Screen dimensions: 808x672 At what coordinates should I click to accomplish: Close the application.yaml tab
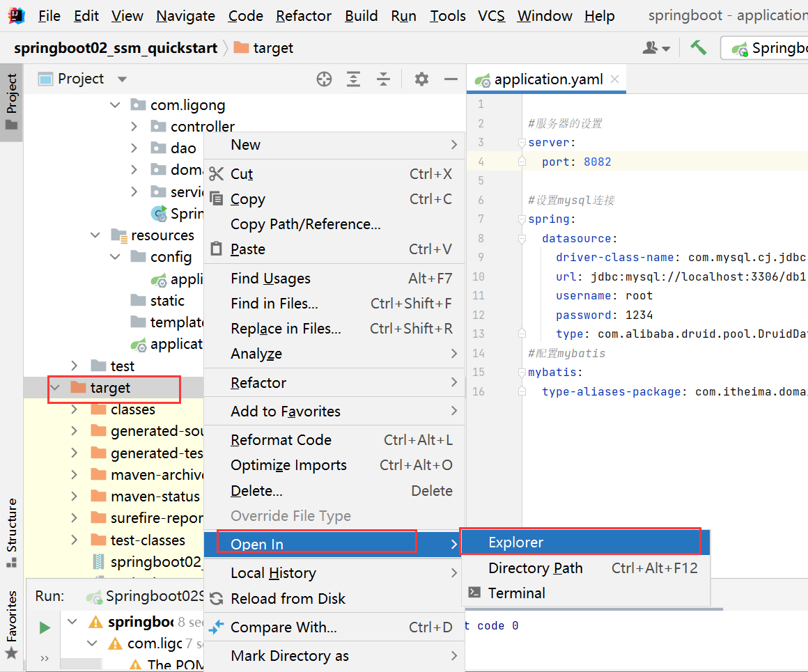tap(614, 79)
